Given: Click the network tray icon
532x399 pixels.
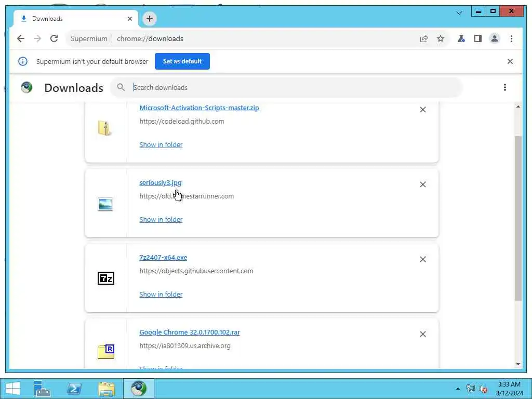Looking at the screenshot, I should (x=470, y=389).
